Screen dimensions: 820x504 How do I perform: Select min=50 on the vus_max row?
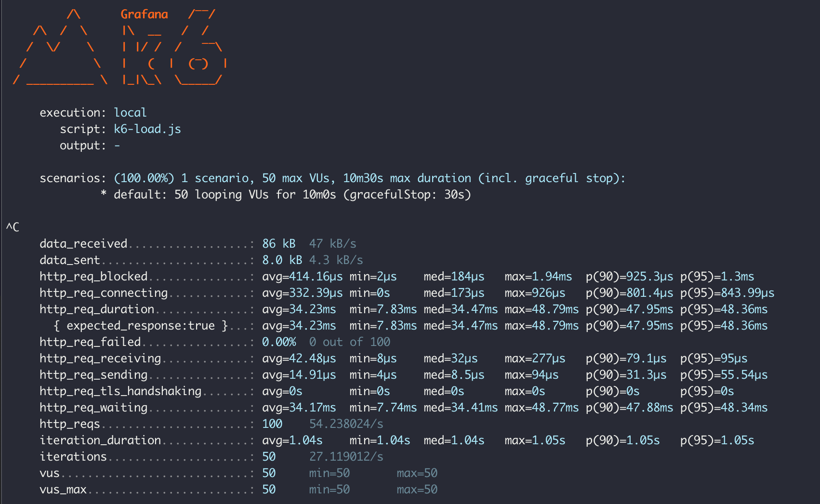pyautogui.click(x=330, y=490)
